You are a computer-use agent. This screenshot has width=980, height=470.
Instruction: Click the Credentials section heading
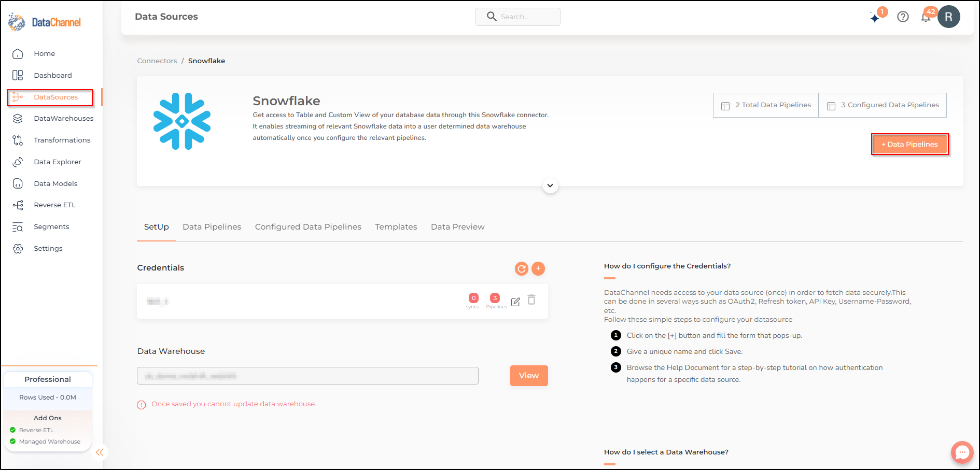click(161, 268)
